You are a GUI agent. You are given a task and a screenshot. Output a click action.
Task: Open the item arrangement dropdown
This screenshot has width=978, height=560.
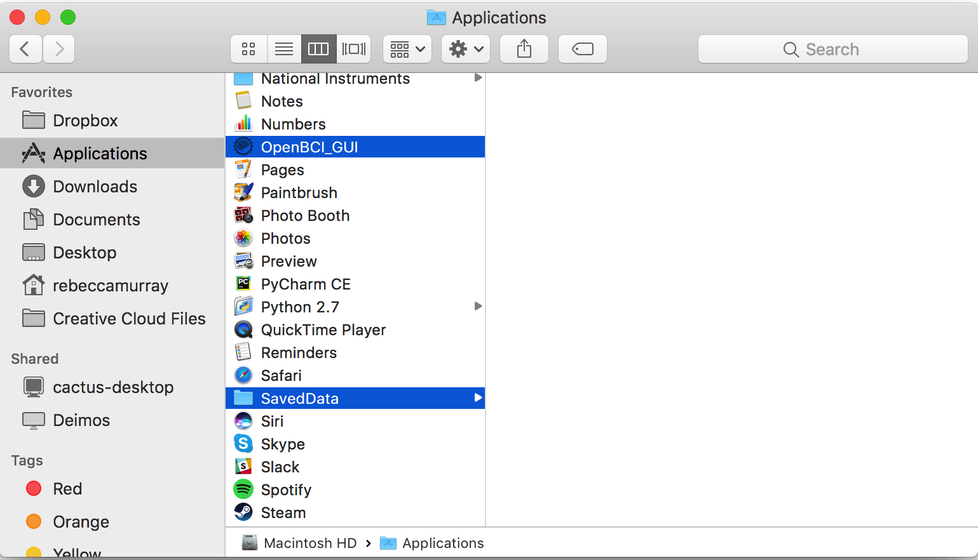click(407, 49)
